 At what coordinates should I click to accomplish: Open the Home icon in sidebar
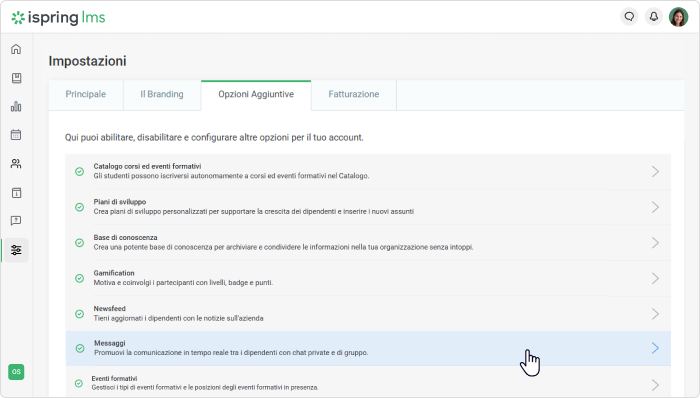(x=16, y=49)
